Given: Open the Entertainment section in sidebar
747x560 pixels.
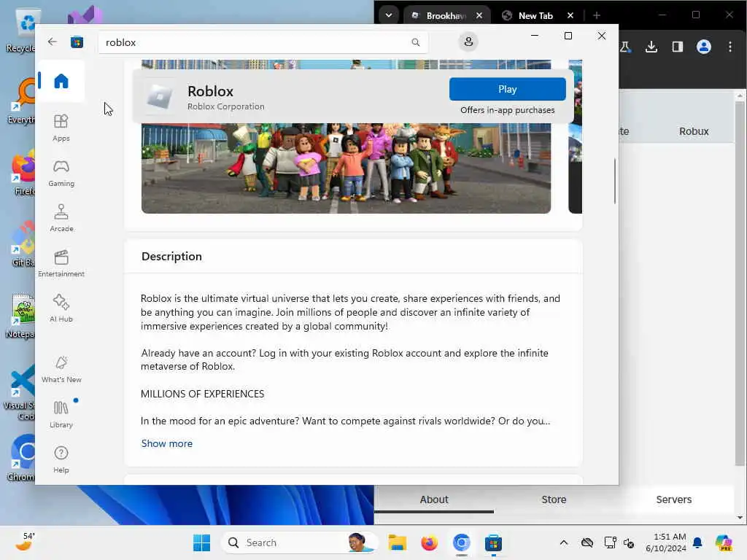Looking at the screenshot, I should [61, 263].
